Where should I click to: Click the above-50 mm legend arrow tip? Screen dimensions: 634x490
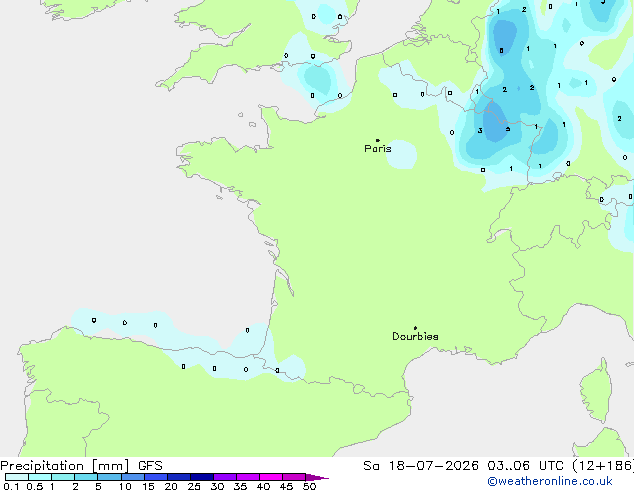[317, 477]
